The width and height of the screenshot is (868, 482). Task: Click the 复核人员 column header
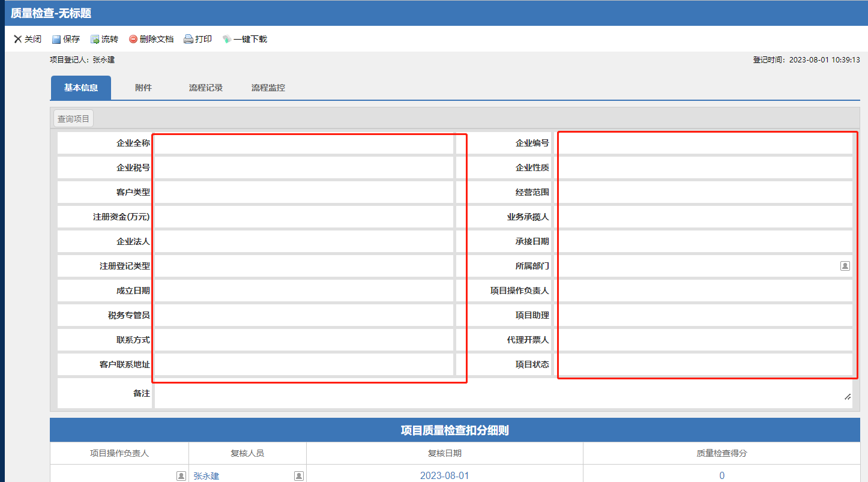pyautogui.click(x=247, y=453)
